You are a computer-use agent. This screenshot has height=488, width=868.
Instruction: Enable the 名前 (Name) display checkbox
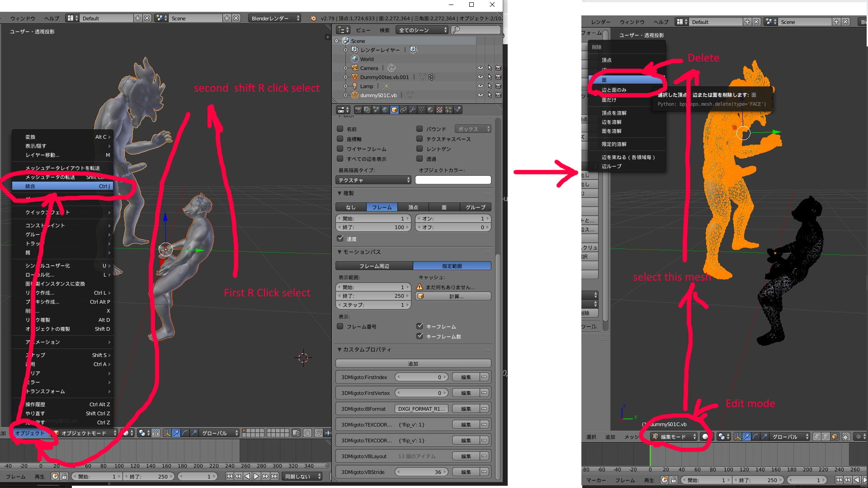click(x=340, y=129)
